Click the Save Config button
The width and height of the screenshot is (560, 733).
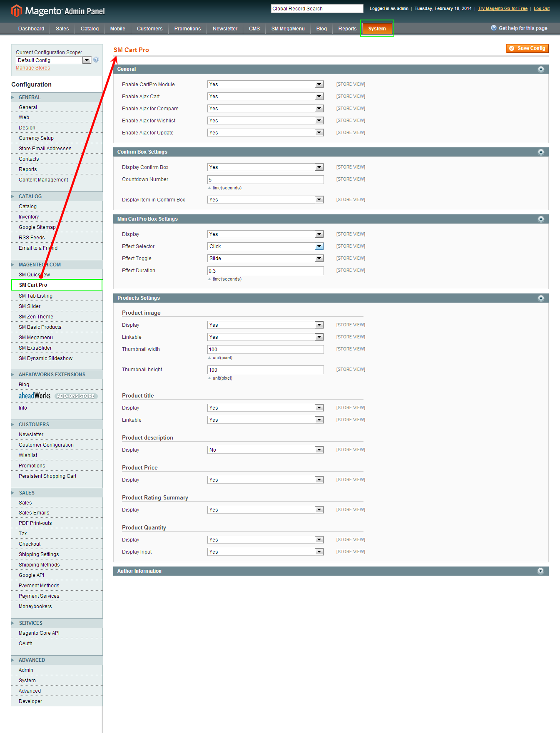[527, 48]
